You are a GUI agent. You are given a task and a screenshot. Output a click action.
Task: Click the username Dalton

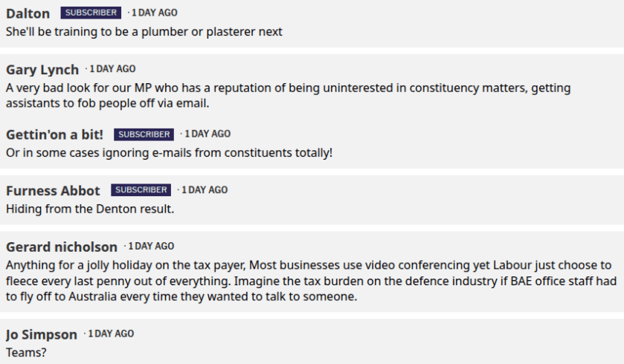pos(28,13)
